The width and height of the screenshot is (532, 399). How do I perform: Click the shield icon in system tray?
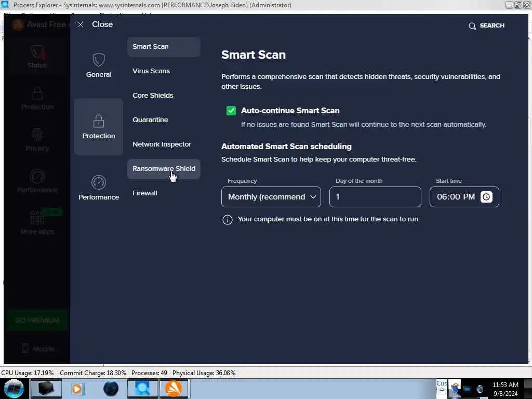tap(455, 389)
